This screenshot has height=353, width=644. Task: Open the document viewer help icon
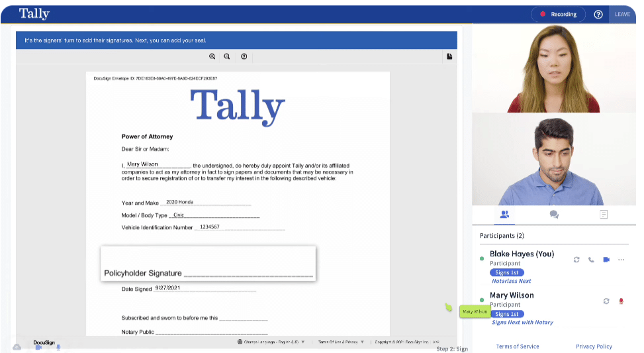(244, 56)
